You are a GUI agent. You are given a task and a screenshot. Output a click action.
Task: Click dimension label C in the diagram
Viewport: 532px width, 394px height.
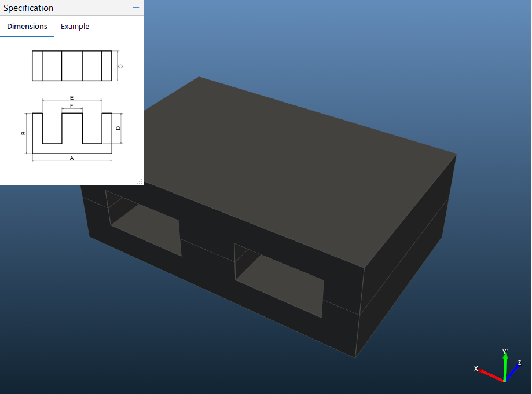pyautogui.click(x=120, y=67)
